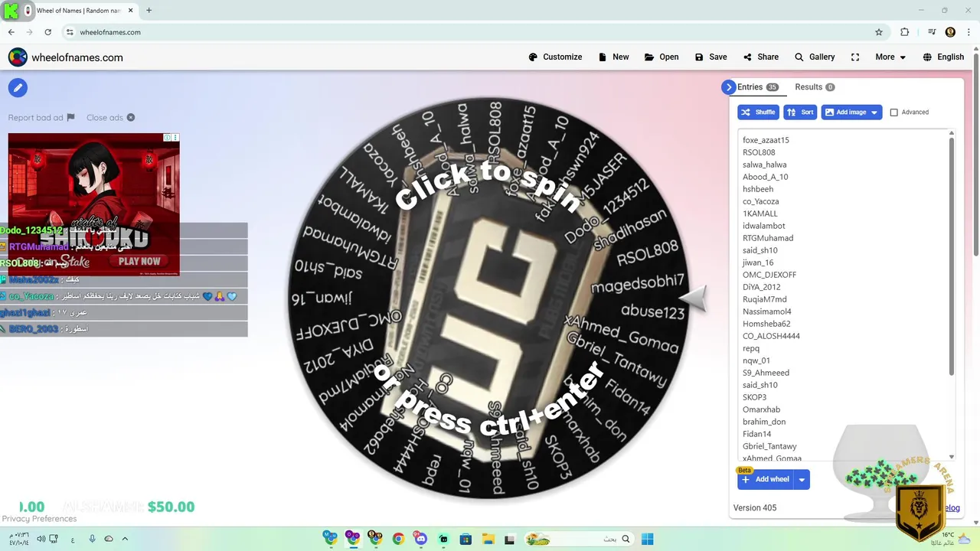The width and height of the screenshot is (980, 551).
Task: Collapse the entries side panel arrow
Action: point(728,87)
